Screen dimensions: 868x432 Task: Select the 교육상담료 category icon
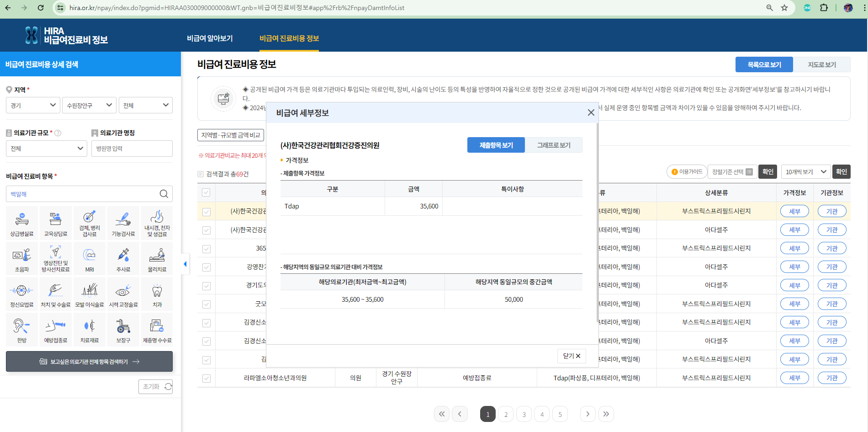coord(56,223)
